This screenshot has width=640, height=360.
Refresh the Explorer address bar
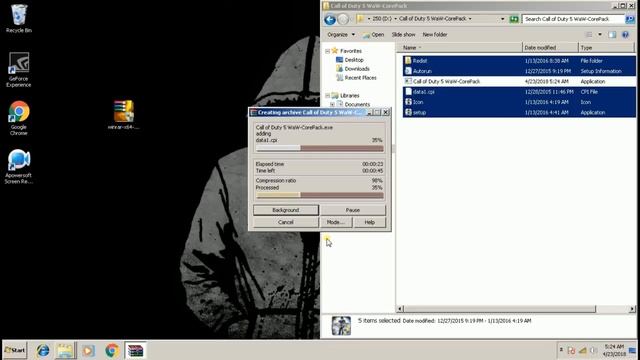coord(514,19)
